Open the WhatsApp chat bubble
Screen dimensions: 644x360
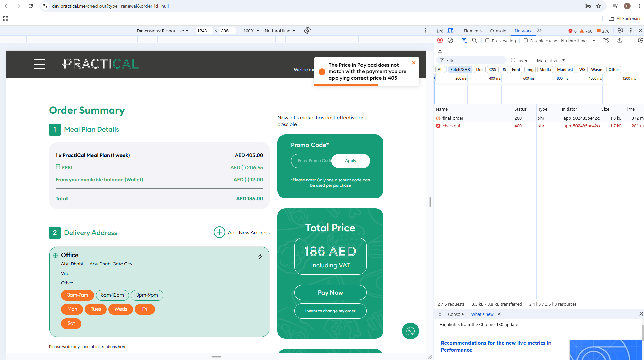tap(410, 331)
